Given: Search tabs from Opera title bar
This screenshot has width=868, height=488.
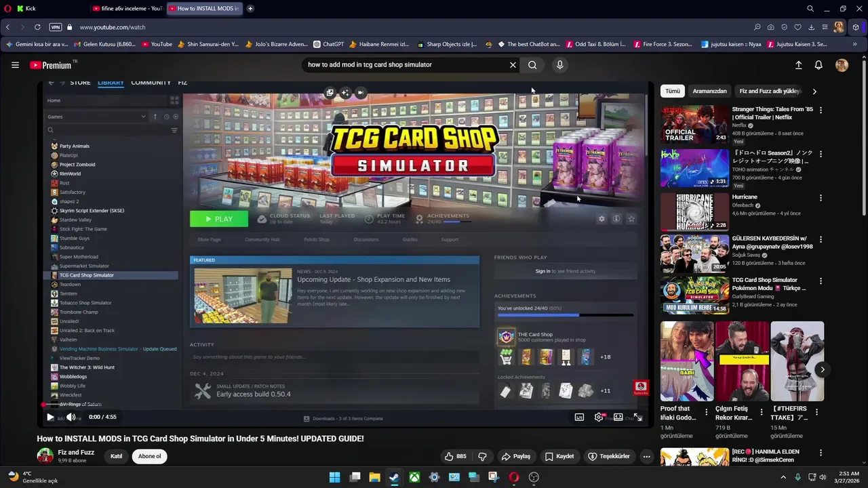Looking at the screenshot, I should 810,8.
